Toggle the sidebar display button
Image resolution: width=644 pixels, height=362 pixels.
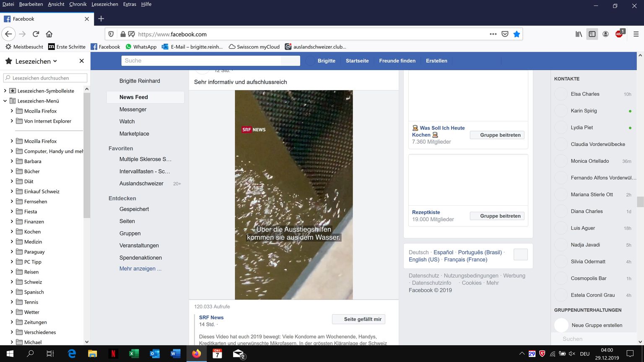click(592, 34)
